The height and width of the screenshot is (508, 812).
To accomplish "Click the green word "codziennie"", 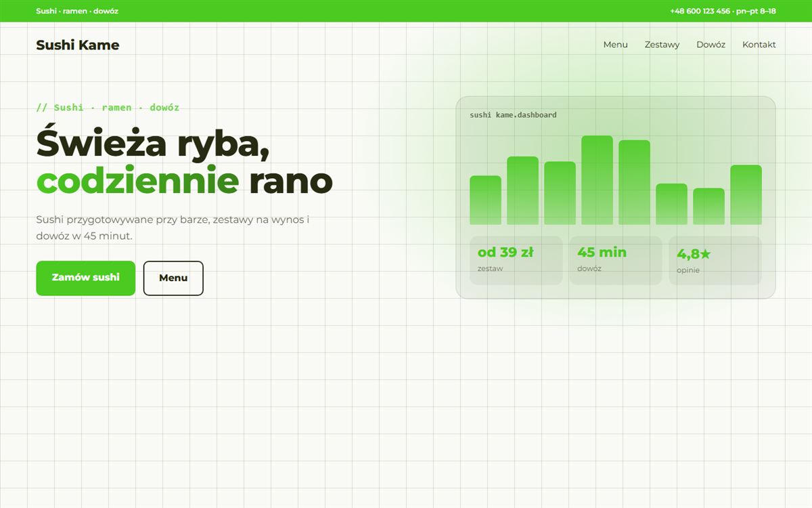I will pos(137,181).
